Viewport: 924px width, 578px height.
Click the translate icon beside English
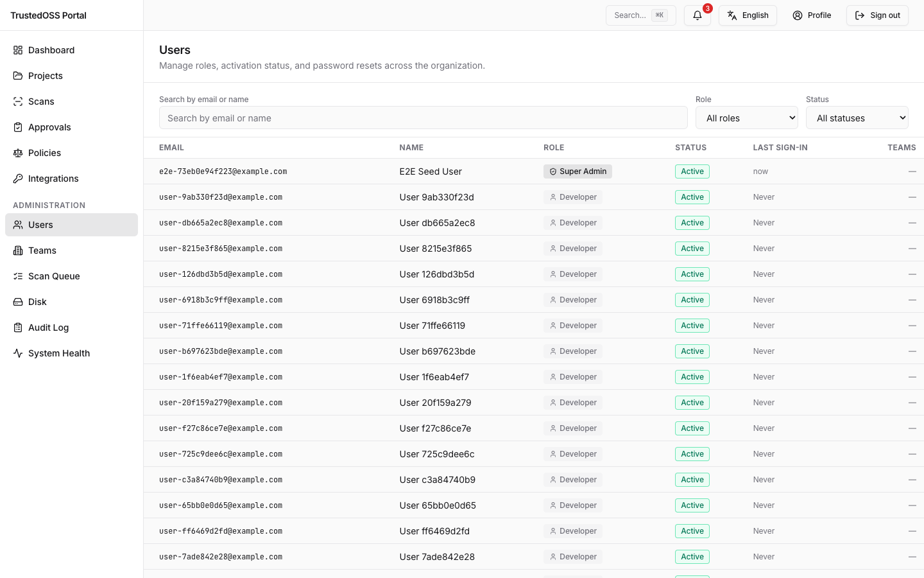pos(732,15)
